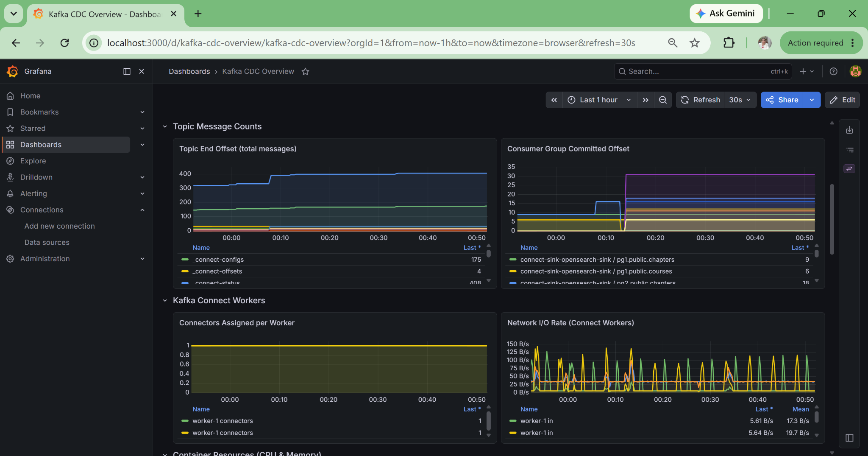
Task: Open the browser Extensions puzzle icon
Action: pos(729,43)
